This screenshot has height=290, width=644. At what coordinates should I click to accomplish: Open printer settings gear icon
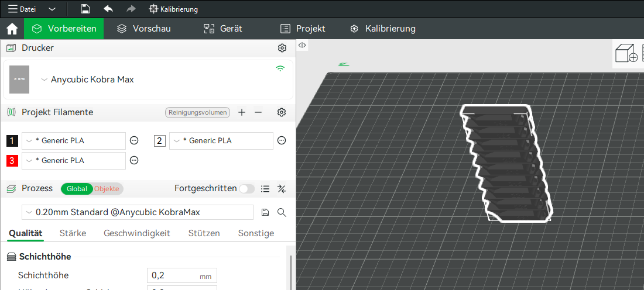[x=282, y=48]
